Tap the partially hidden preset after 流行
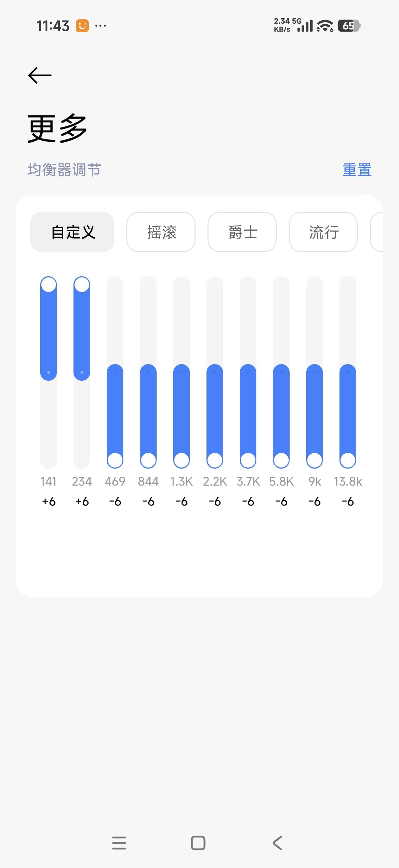The height and width of the screenshot is (868, 399). pos(376,232)
